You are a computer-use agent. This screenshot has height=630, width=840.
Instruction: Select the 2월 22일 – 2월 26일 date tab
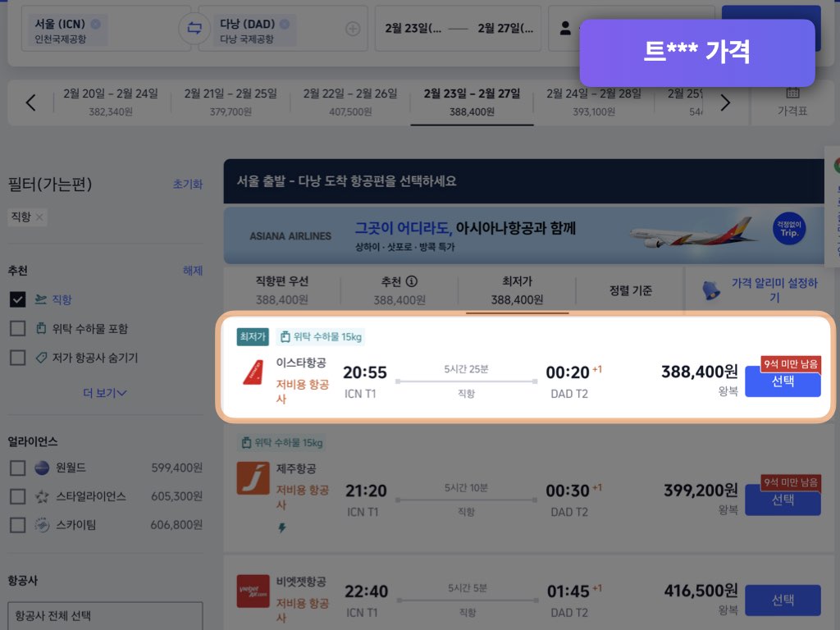(x=349, y=102)
